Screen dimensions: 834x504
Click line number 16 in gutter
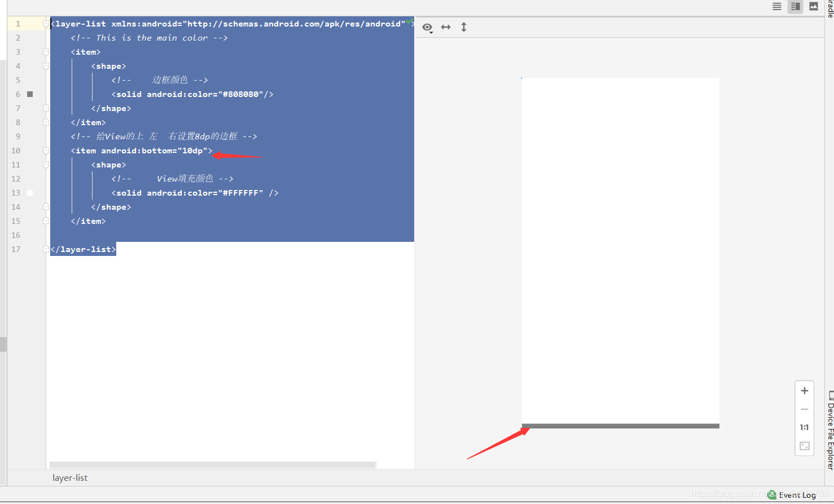pyautogui.click(x=16, y=235)
